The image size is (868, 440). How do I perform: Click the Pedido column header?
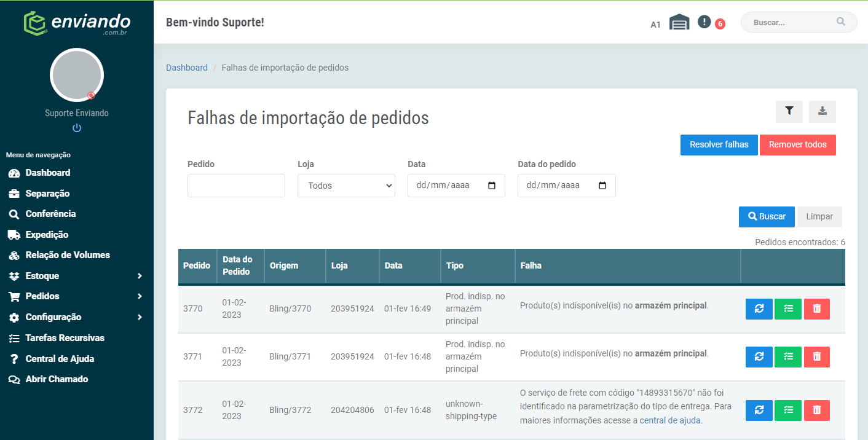[x=197, y=266]
